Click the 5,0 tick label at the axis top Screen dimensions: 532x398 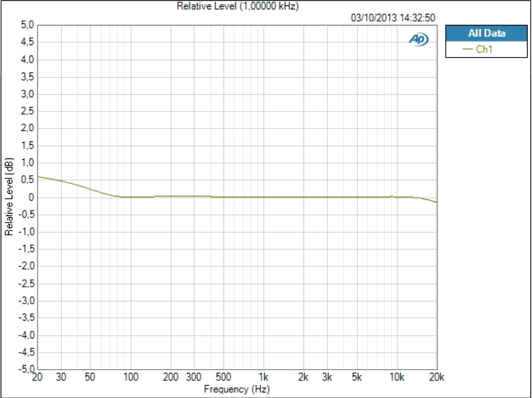[x=27, y=25]
